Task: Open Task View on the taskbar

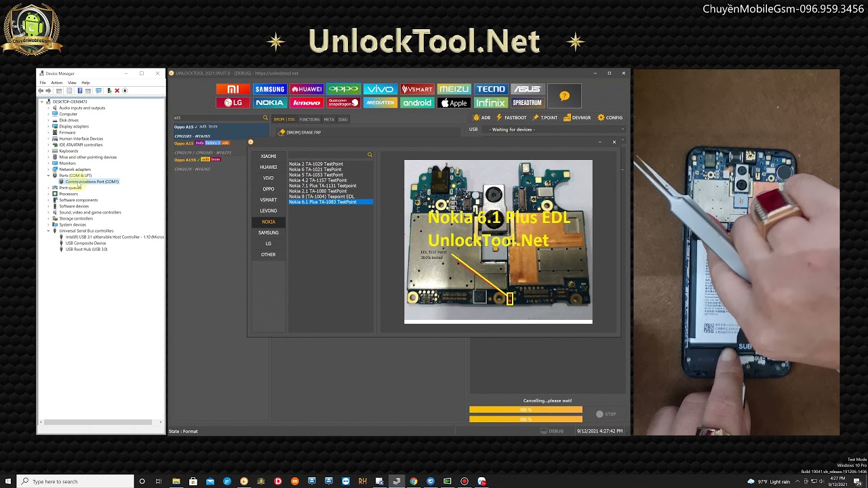Action: pos(159,481)
